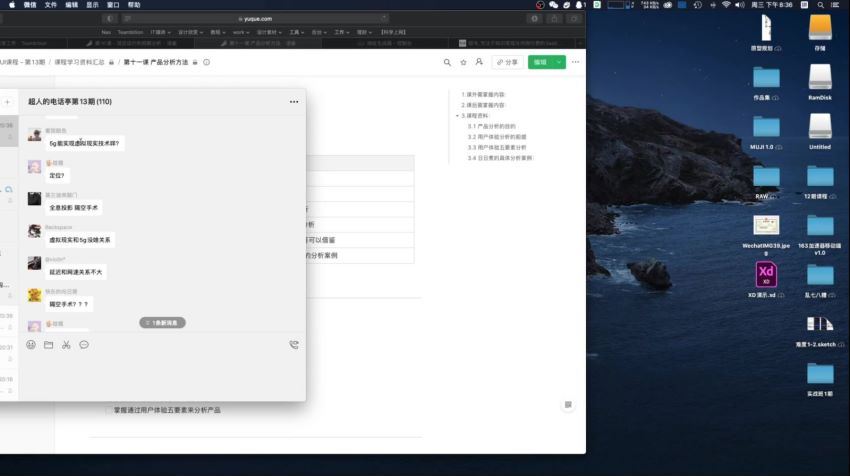
Task: Click message '延迟和网速关系不大'
Action: (x=76, y=272)
